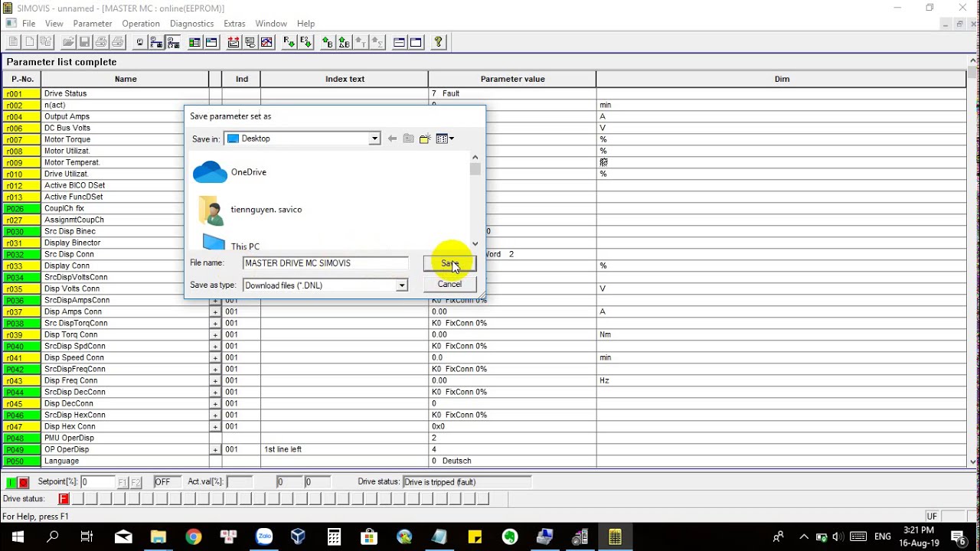Click the complete parameter list toolbar icon
This screenshot has width=980, height=551.
194,42
